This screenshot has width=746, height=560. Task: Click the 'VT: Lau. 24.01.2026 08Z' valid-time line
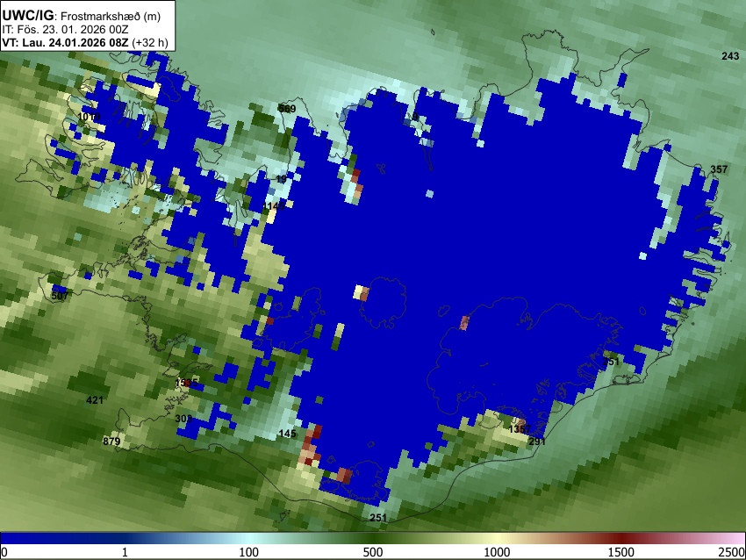pos(65,42)
